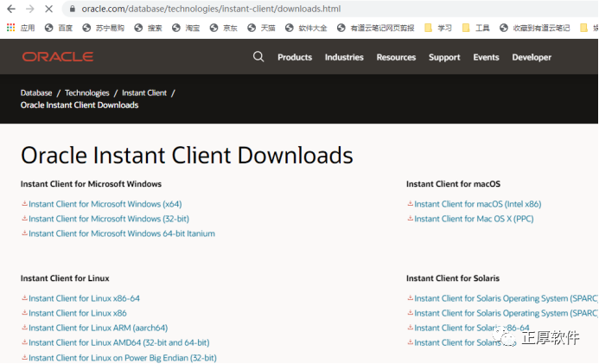Open the Oracle site search magnifier
This screenshot has width=599, height=364.
click(258, 57)
